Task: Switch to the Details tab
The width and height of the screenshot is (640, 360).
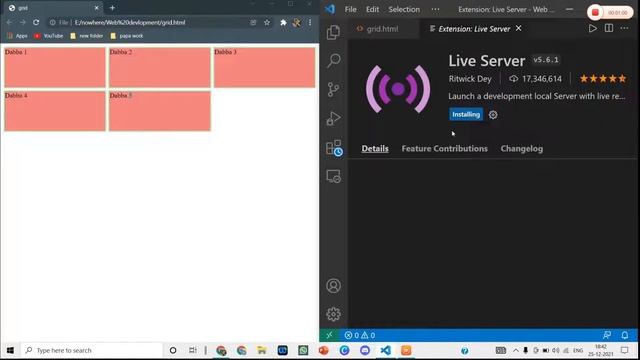Action: tap(375, 149)
